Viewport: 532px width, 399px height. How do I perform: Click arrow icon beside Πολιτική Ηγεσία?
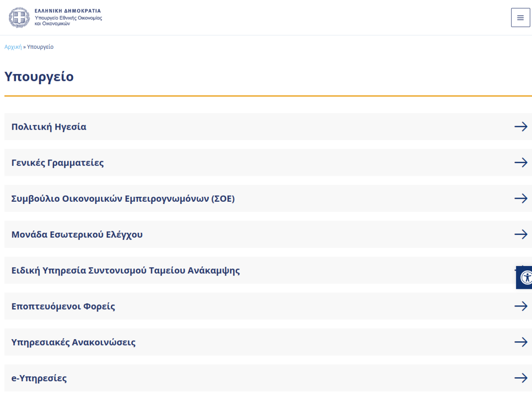point(521,127)
